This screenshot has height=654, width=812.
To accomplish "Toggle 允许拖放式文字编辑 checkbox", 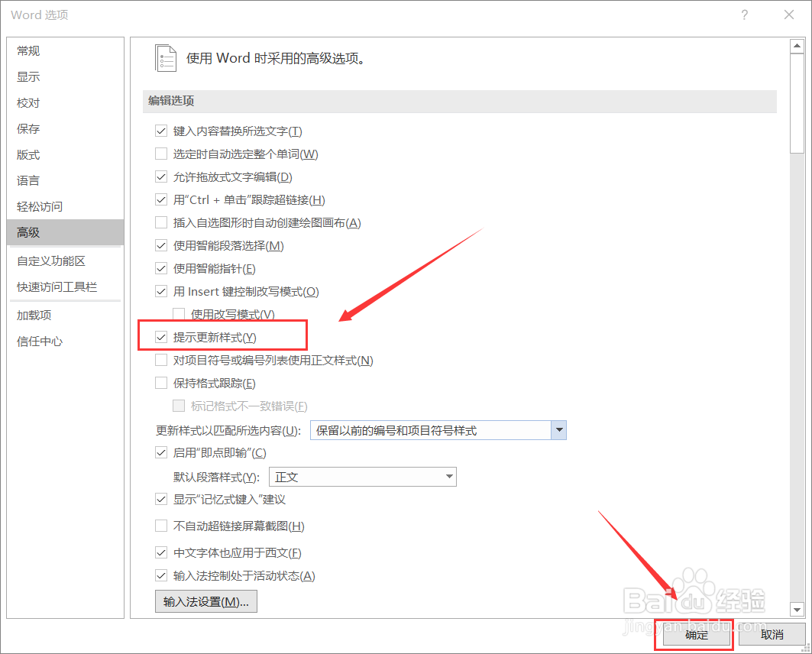I will 161,176.
